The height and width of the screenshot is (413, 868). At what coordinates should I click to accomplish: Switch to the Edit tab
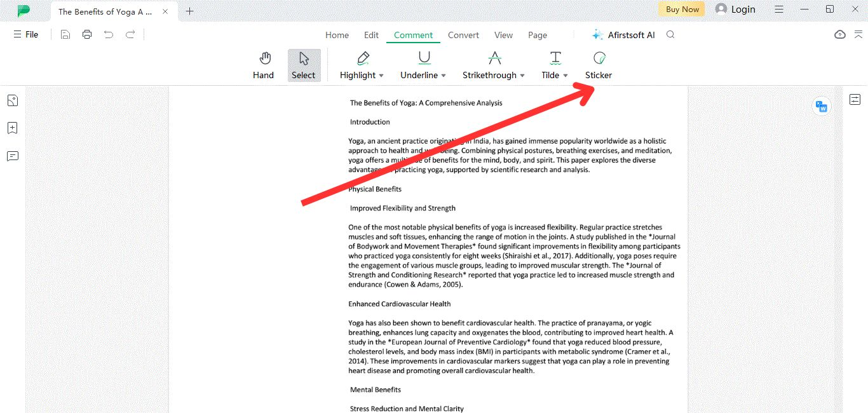(x=371, y=35)
